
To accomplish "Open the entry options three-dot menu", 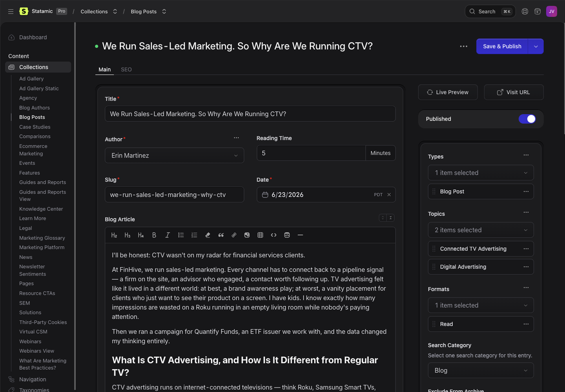I will tap(464, 46).
